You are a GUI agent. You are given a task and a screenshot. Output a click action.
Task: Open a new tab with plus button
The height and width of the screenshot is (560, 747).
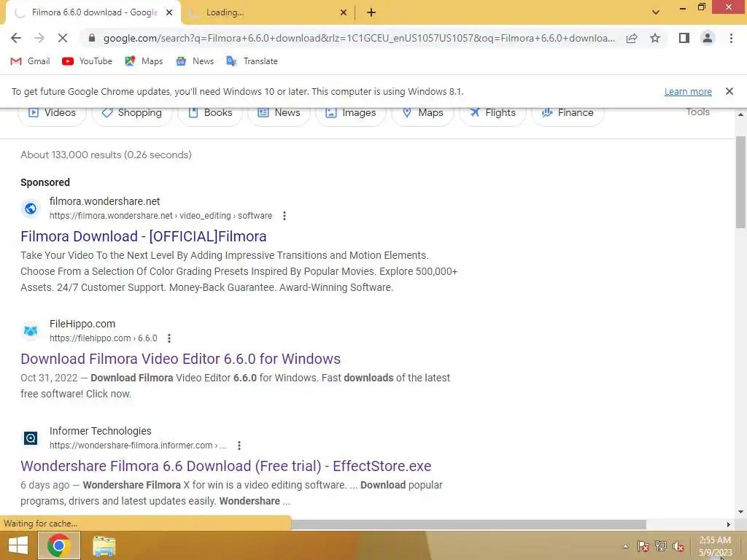371,12
